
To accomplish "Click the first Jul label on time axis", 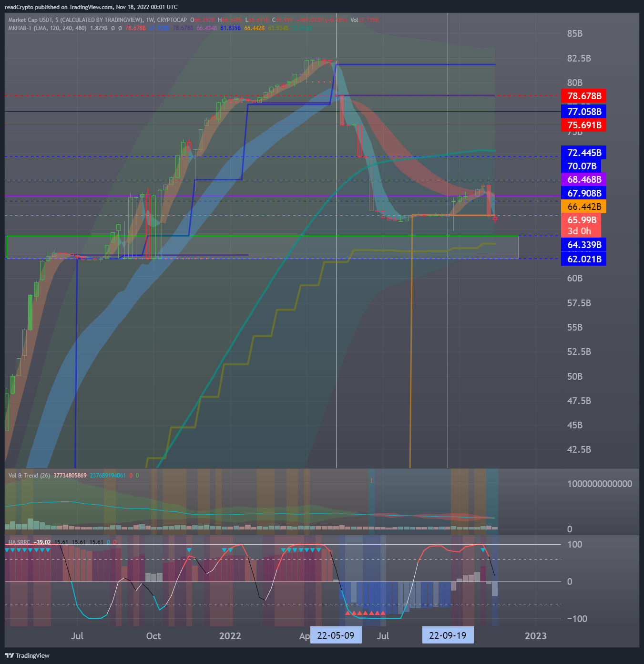I will [77, 636].
